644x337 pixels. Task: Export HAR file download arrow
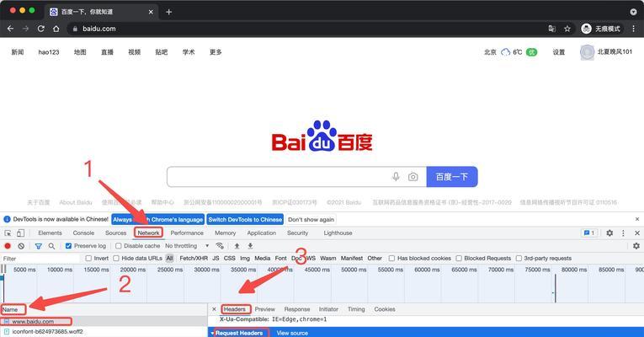pos(250,246)
